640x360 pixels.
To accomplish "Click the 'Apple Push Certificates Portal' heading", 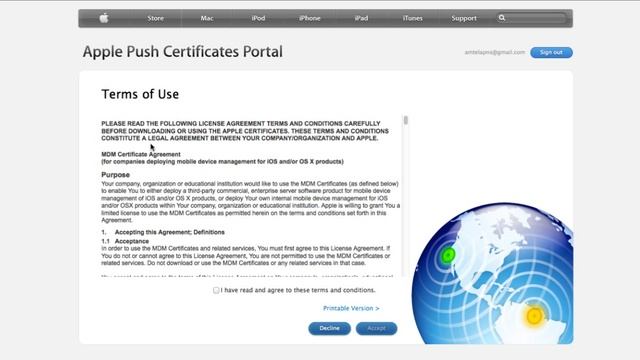I will [183, 52].
